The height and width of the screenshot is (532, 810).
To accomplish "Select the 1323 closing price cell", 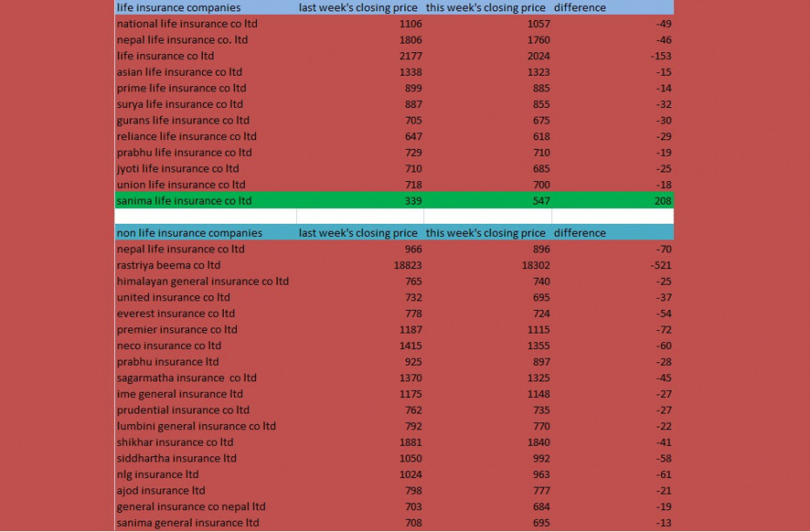I will [488, 71].
